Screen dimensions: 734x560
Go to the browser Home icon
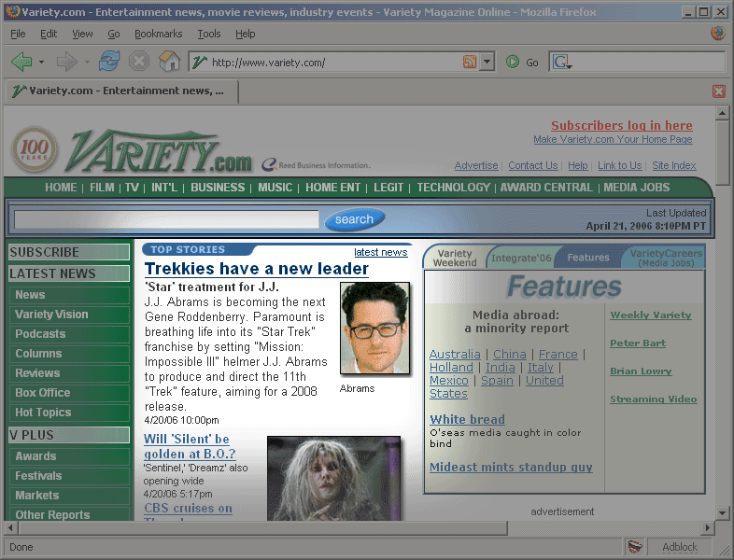click(x=169, y=63)
